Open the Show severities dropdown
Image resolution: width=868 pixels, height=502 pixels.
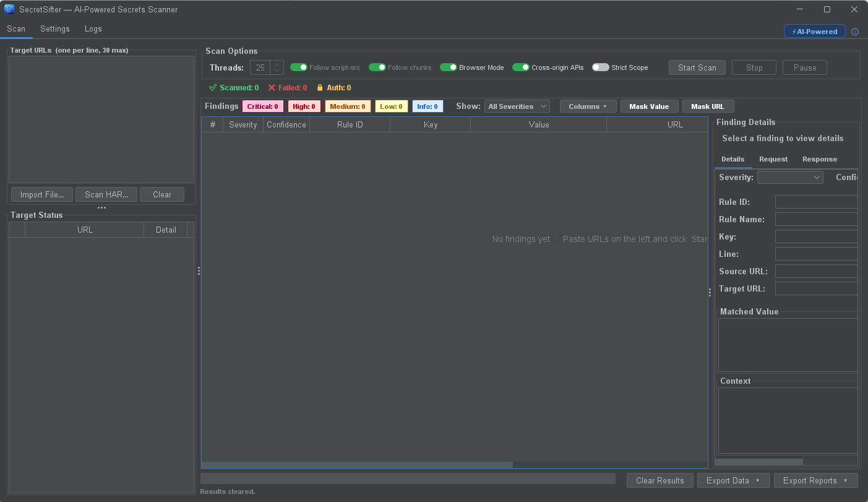click(517, 106)
